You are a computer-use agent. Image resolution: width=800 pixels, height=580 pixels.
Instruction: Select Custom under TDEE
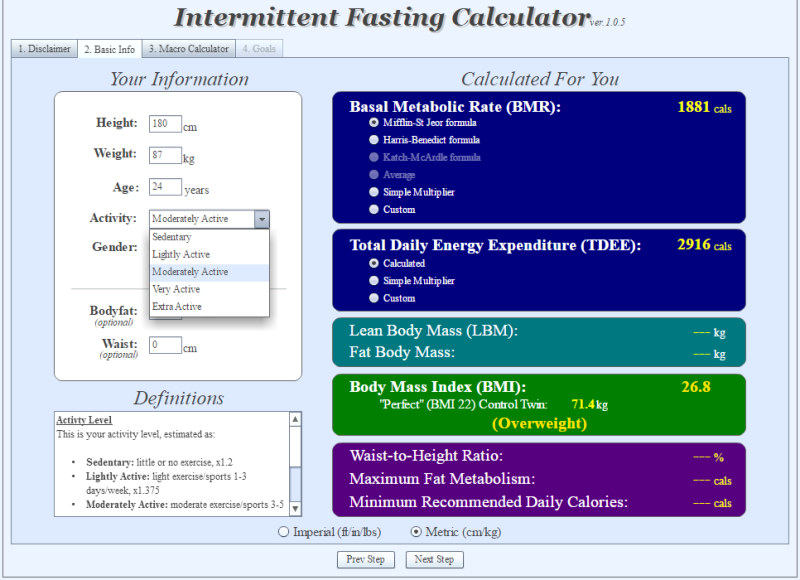tap(374, 298)
